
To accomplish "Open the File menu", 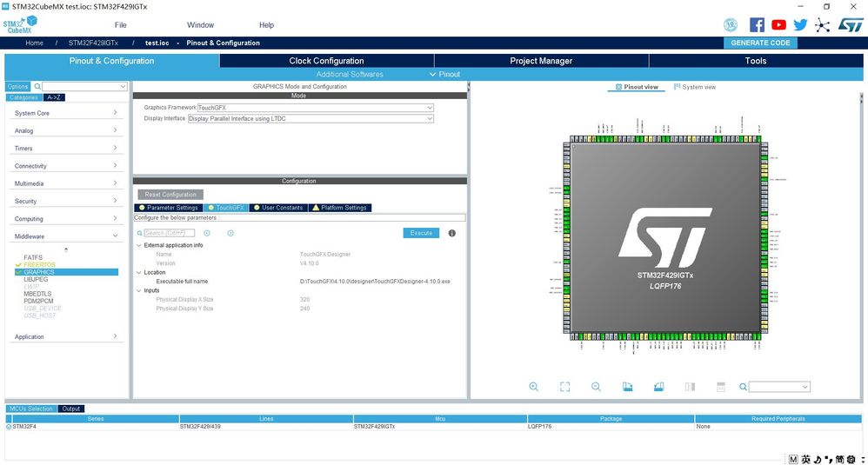I will tap(121, 25).
